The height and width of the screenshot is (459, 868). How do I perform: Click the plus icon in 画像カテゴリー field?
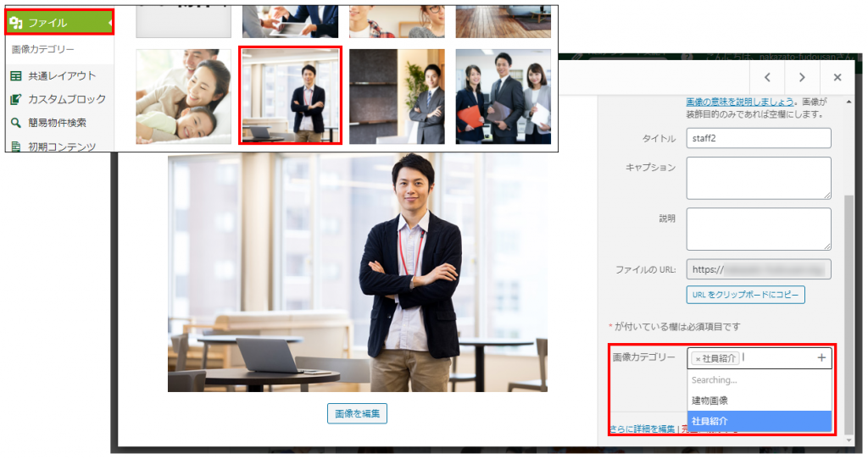click(821, 358)
